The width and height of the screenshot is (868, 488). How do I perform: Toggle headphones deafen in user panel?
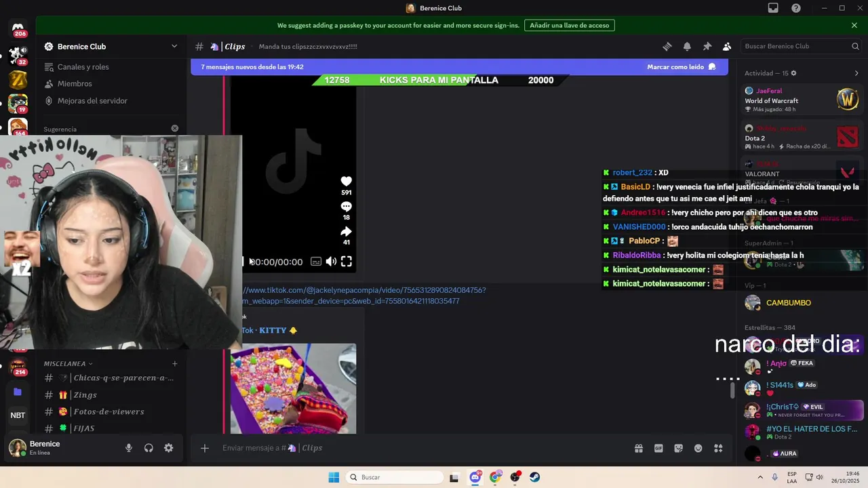tap(149, 448)
